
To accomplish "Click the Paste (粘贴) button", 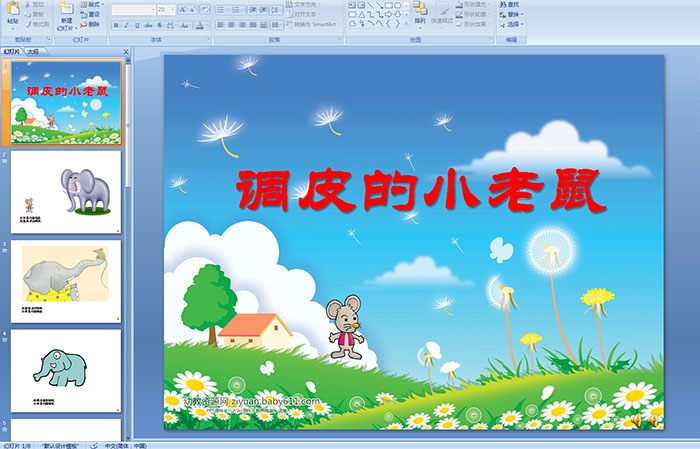I will (x=13, y=16).
